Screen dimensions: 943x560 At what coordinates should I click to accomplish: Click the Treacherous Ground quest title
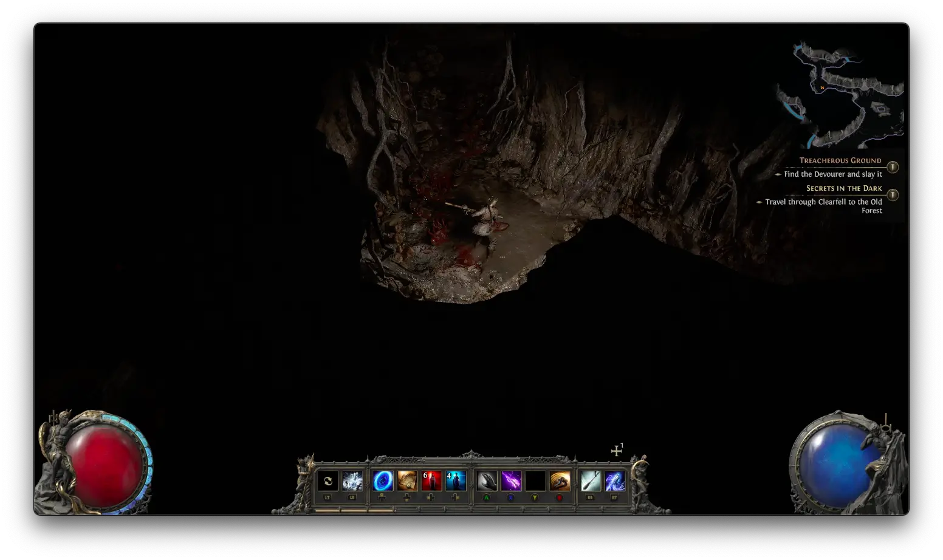840,160
